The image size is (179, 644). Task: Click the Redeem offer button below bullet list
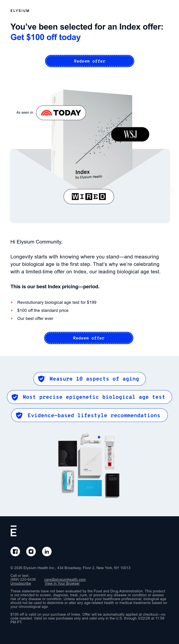(x=89, y=338)
